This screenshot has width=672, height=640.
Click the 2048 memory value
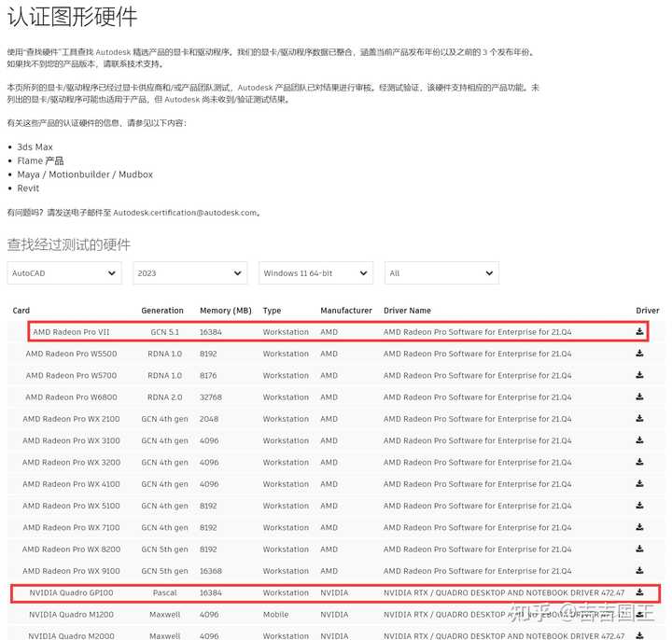(209, 419)
